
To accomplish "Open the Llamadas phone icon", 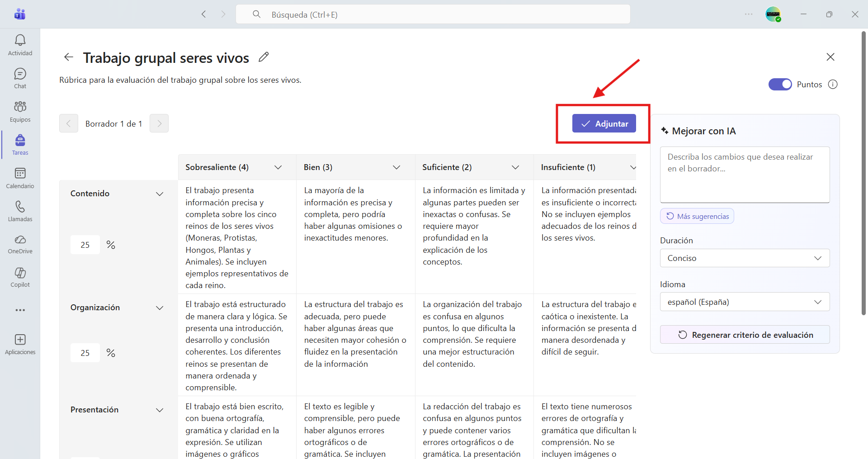I will tap(20, 211).
